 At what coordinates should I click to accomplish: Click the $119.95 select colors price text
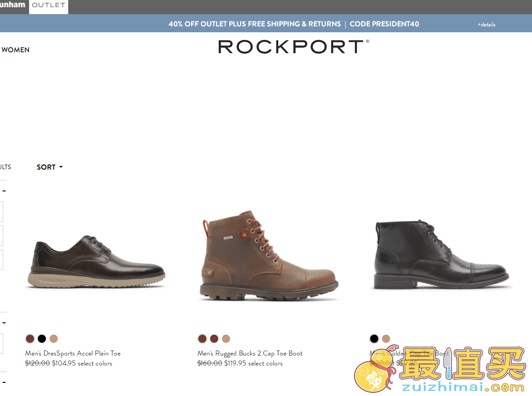[x=253, y=363]
